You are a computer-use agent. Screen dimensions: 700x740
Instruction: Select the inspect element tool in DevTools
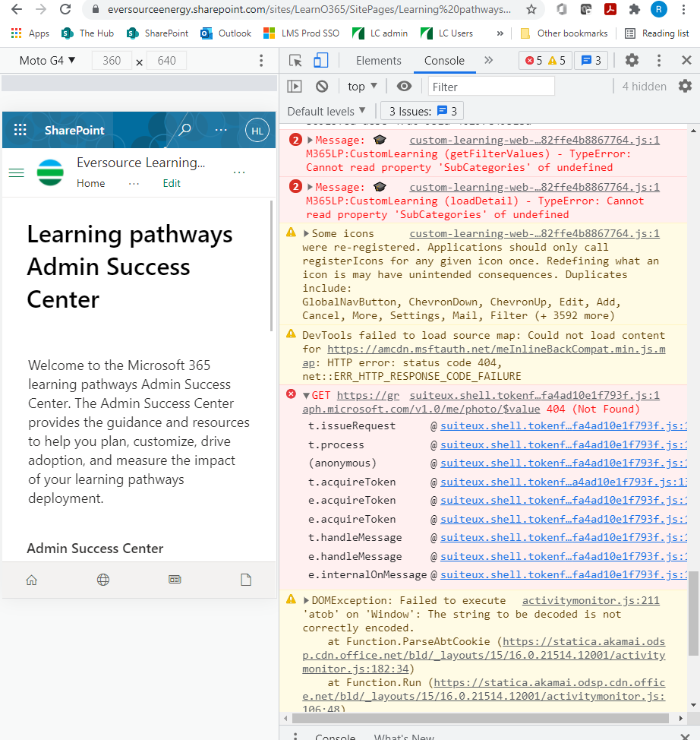pos(296,60)
